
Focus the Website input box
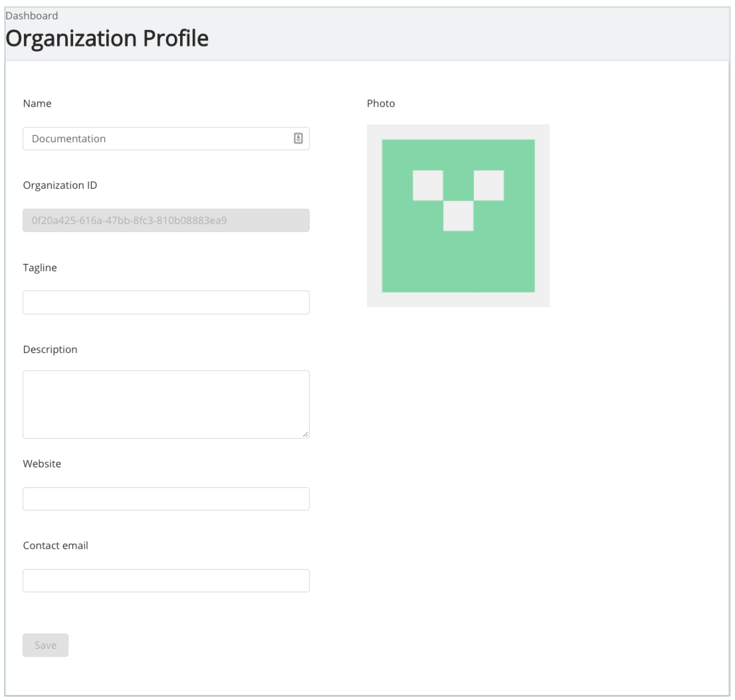166,499
